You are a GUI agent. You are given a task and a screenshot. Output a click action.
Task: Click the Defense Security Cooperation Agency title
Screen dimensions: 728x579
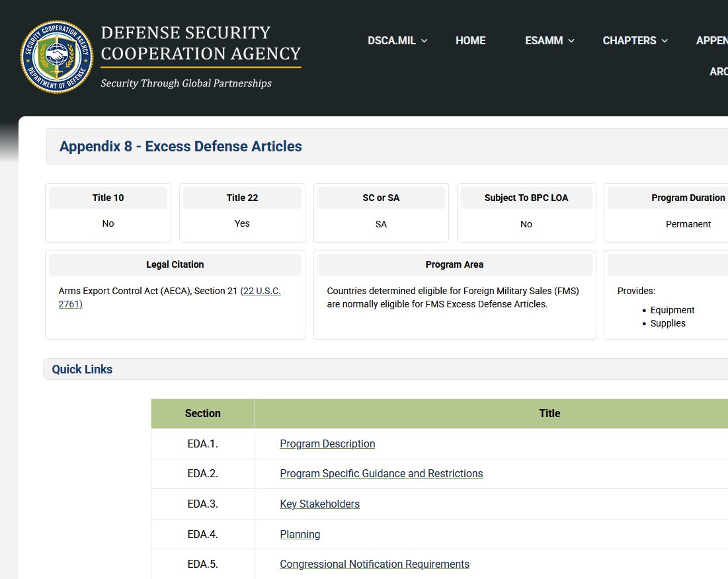[200, 43]
